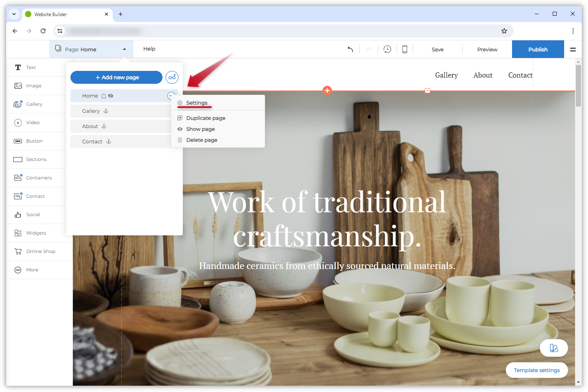
Task: Click the orange plus add-section button
Action: [x=327, y=90]
